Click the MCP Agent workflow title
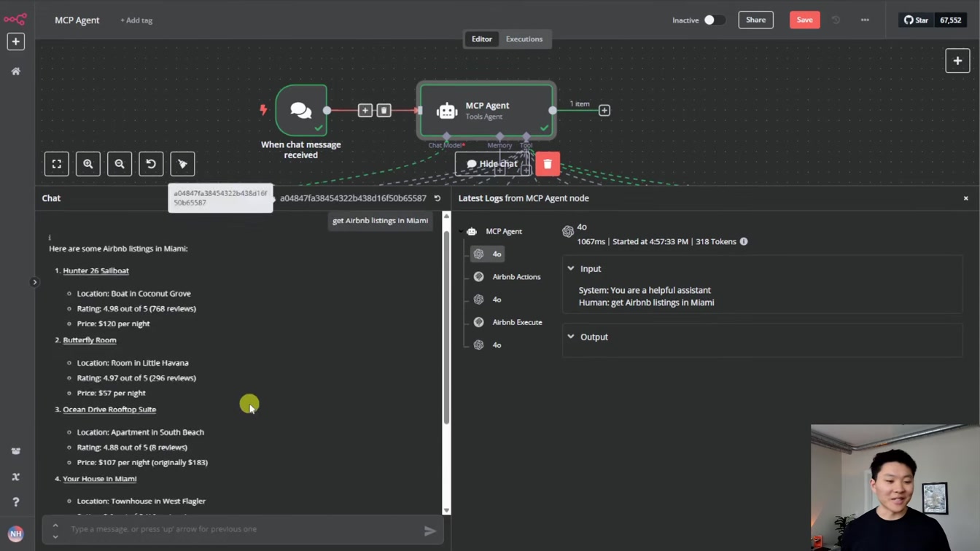Image resolution: width=980 pixels, height=551 pixels. 77,20
